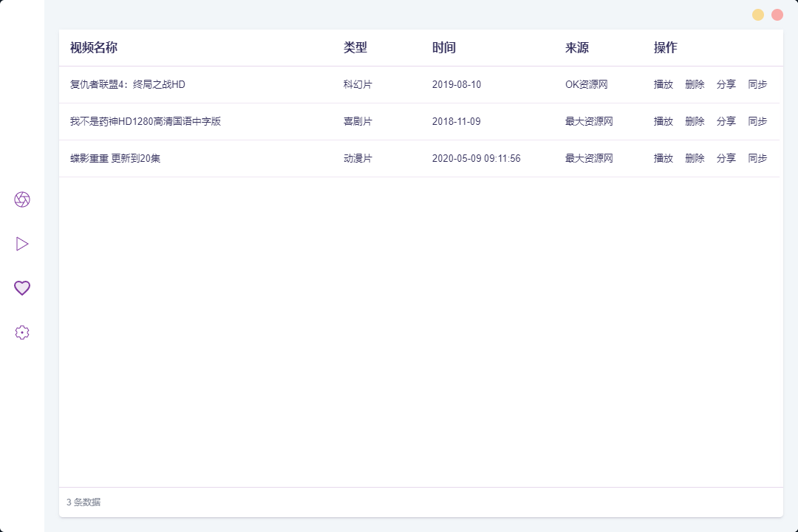Image resolution: width=798 pixels, height=532 pixels.
Task: Sync the 复仇者联盟4 entry
Action: tap(758, 84)
